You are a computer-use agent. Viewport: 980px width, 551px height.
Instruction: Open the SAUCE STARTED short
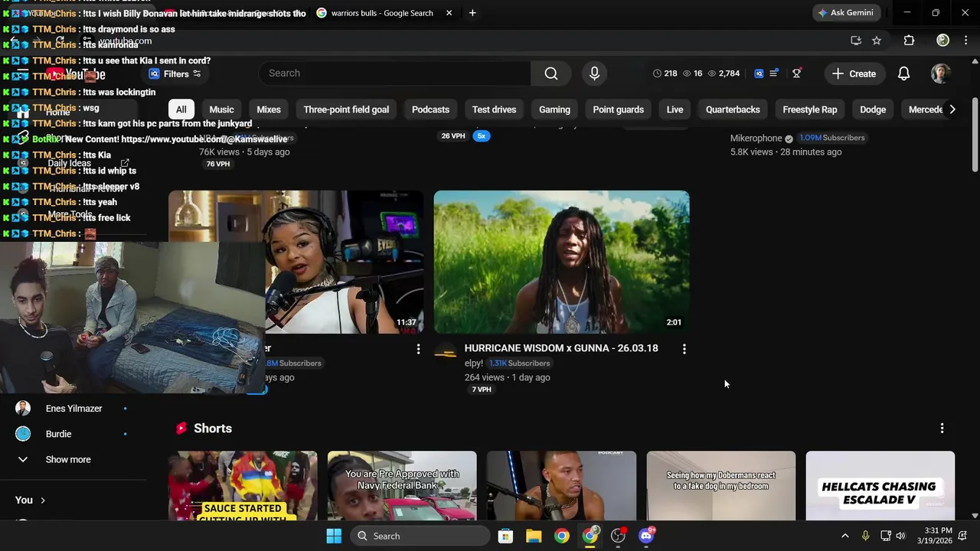243,486
